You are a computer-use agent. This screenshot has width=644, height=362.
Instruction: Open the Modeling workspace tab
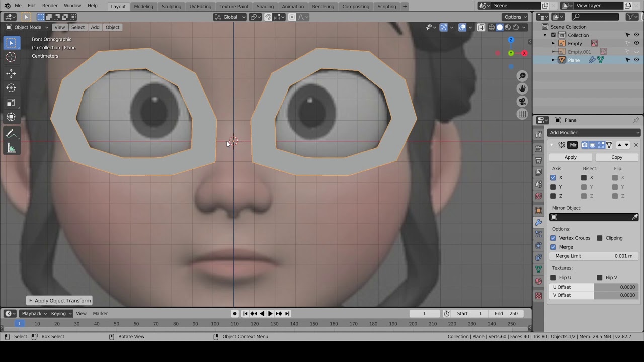143,7
